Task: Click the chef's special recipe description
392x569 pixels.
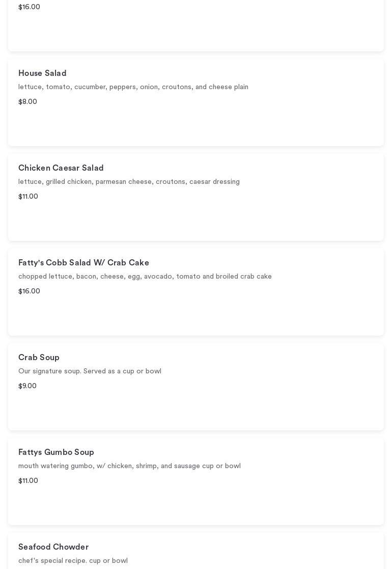Action: [x=73, y=561]
